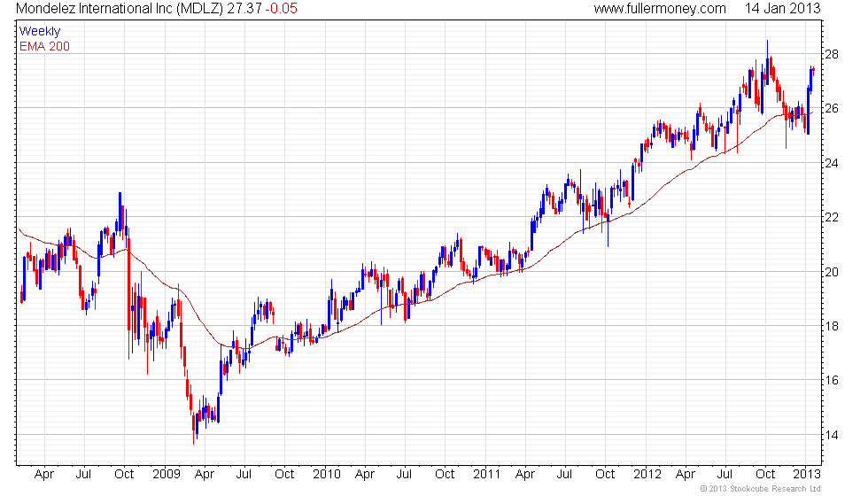Screen dimensions: 868x496
Task: Click the Stockcube Research Ltd copyright text
Action: (760, 489)
